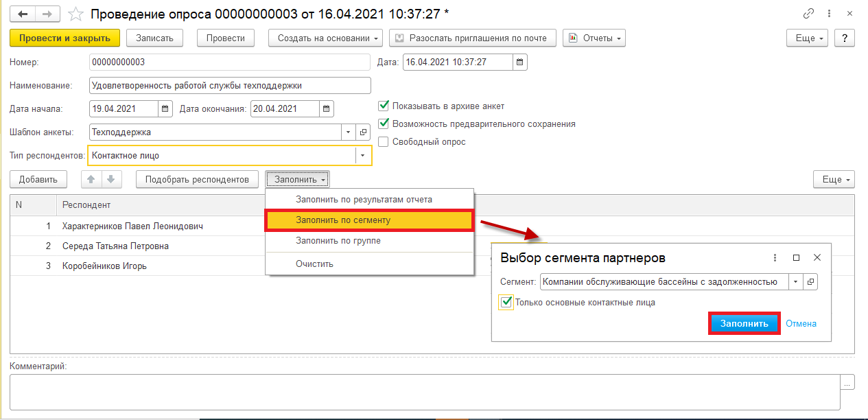This screenshot has width=868, height=420.
Task: Add this document to favorites via star icon
Action: pos(77,14)
